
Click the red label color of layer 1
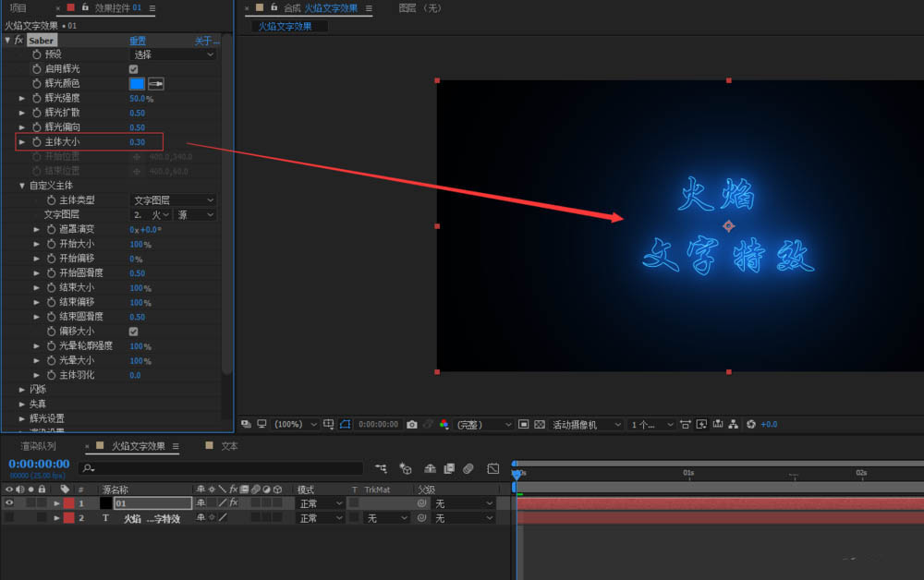69,503
